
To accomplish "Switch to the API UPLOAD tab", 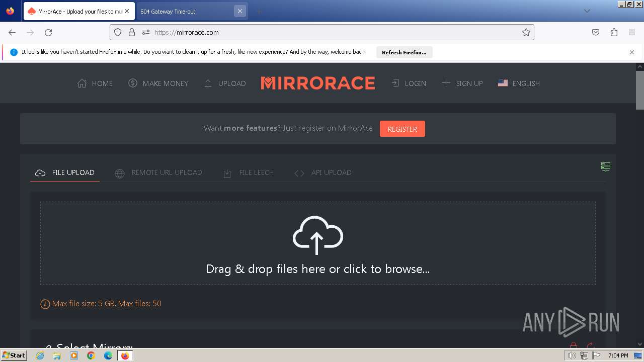I will coord(323,172).
